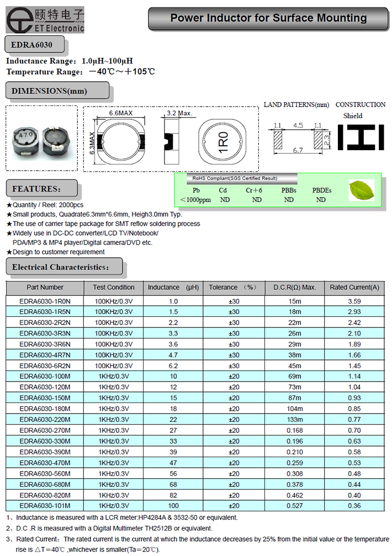Click the 6.6MAX top view dimension drawing
The image size is (392, 556).
tap(121, 140)
